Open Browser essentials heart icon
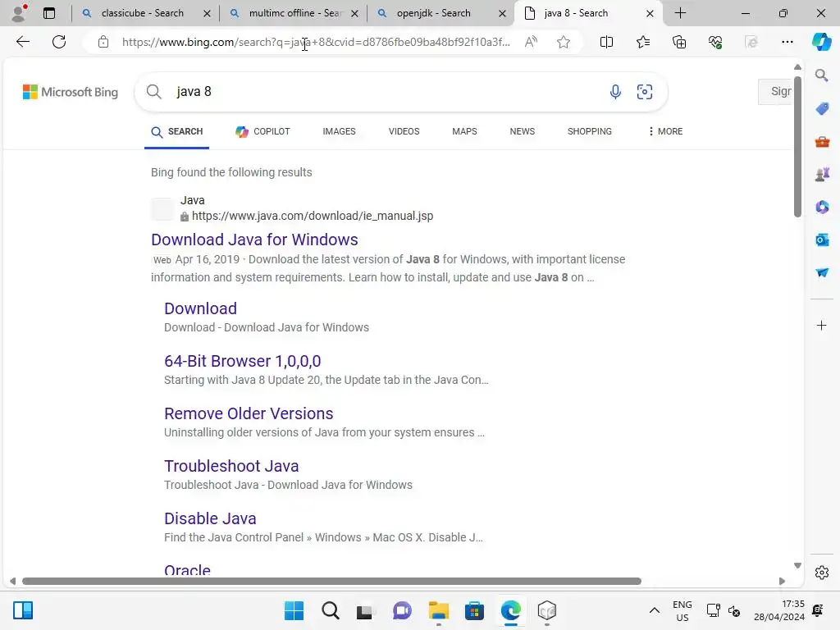 [x=715, y=42]
